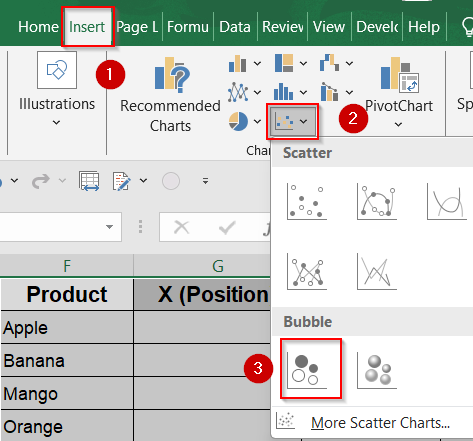This screenshot has height=441, width=473.
Task: Expand line chart dropdown arrow
Action: [257, 92]
